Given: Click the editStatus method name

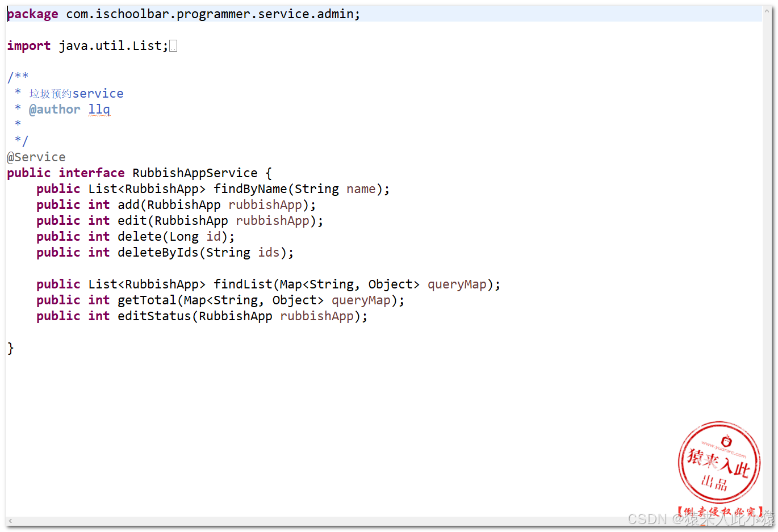Looking at the screenshot, I should point(154,316).
